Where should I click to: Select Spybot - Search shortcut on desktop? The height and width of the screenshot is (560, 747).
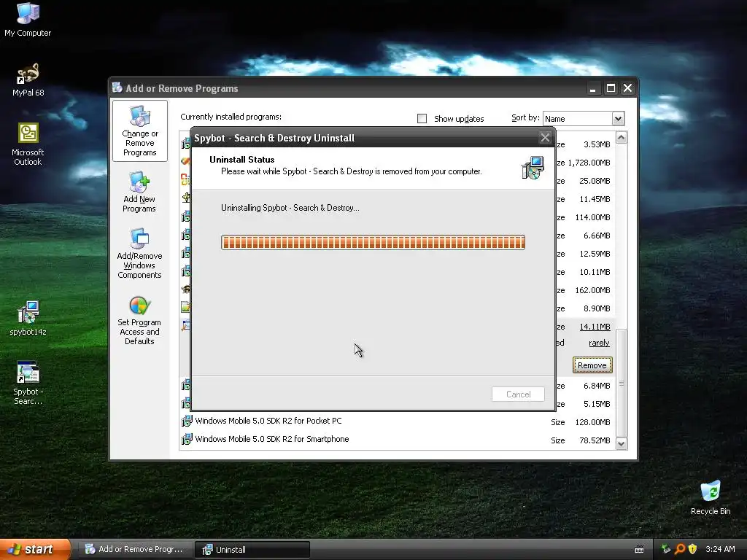(28, 383)
